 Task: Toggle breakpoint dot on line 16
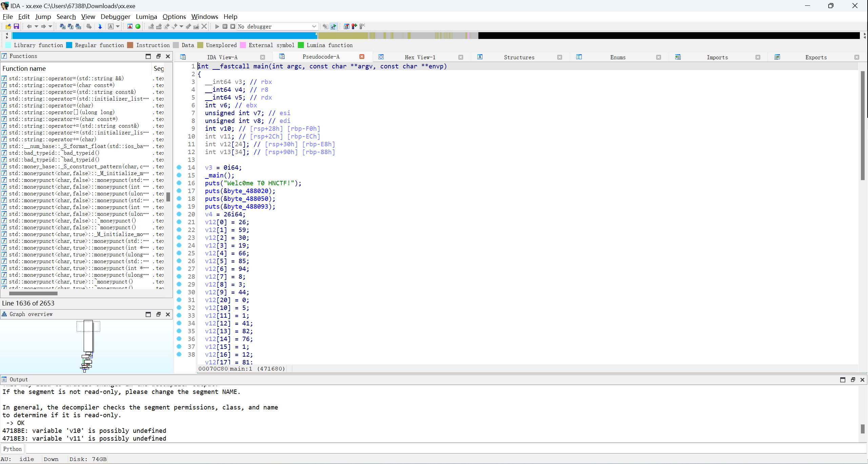179,183
